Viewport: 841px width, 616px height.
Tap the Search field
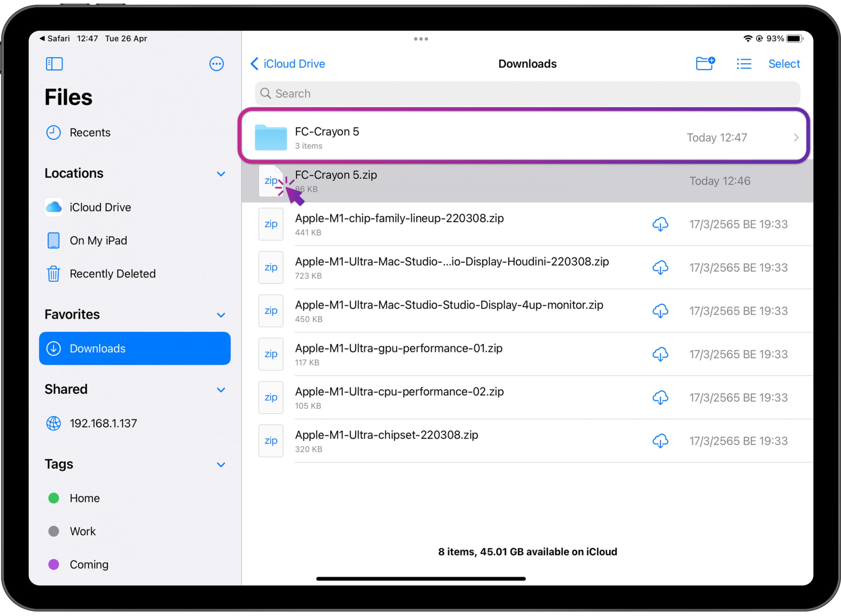coord(527,94)
